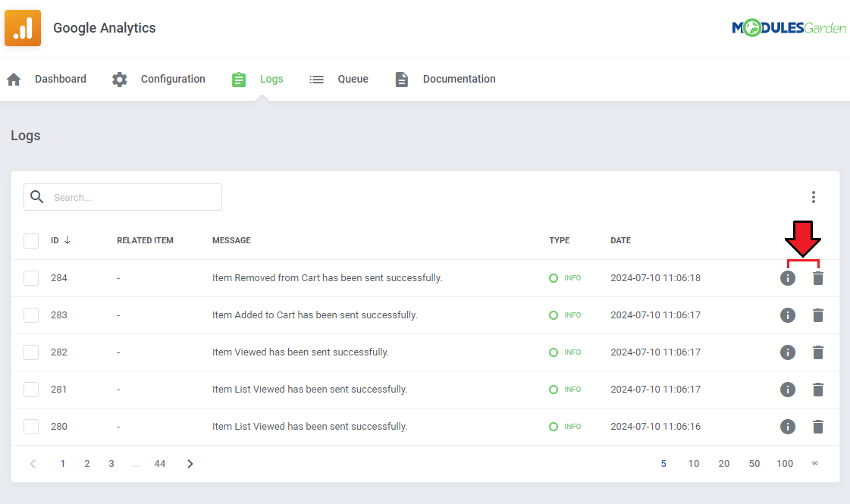Screen dimensions: 850x504
Task: Delete log entry 283 with trash icon
Action: (x=818, y=315)
